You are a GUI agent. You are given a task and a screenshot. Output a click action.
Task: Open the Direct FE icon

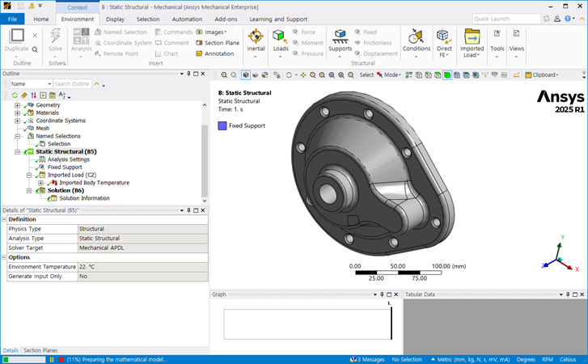[x=444, y=36]
